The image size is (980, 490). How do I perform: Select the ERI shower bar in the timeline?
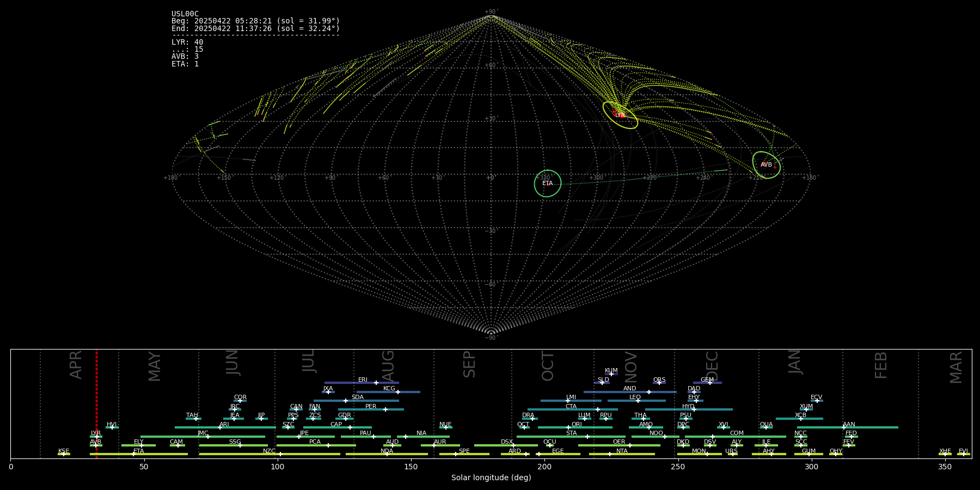[362, 383]
